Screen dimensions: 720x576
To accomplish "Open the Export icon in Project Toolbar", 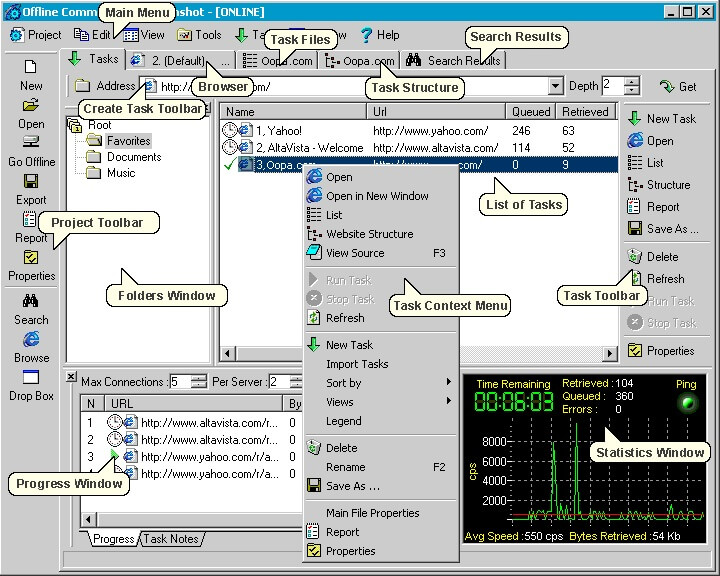I will coord(31,181).
